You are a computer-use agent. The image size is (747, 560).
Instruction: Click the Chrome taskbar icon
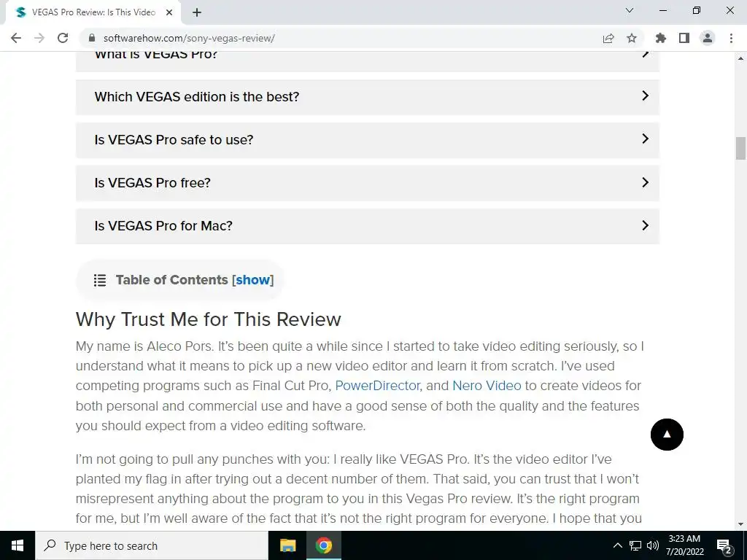pyautogui.click(x=323, y=545)
